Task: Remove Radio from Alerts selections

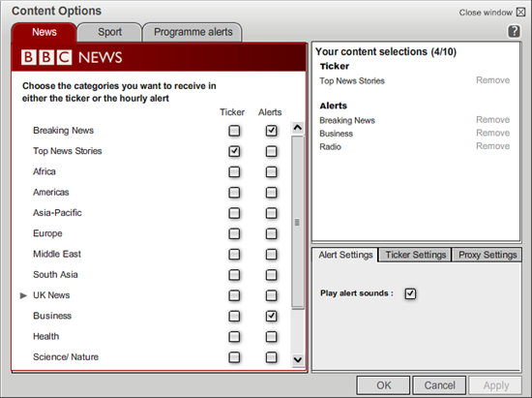Action: click(492, 146)
